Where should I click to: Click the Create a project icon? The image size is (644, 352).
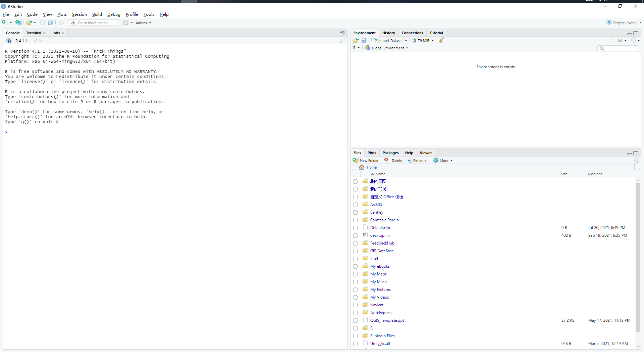pyautogui.click(x=18, y=23)
